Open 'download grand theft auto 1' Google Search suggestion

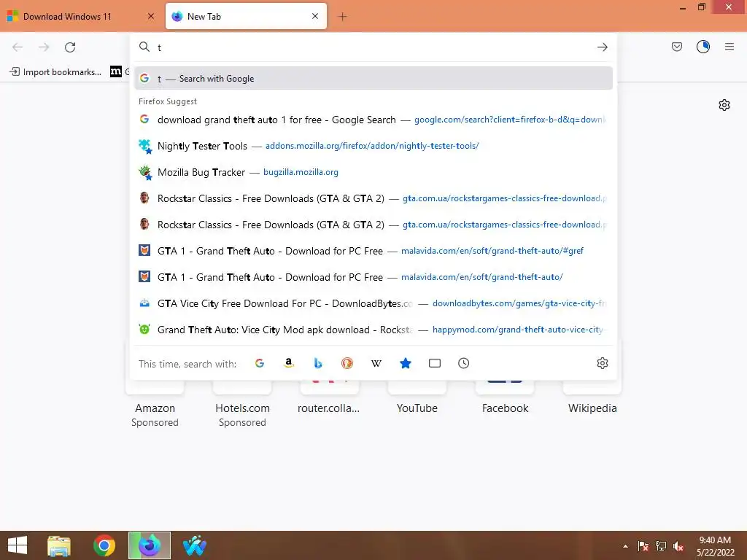[x=373, y=120]
